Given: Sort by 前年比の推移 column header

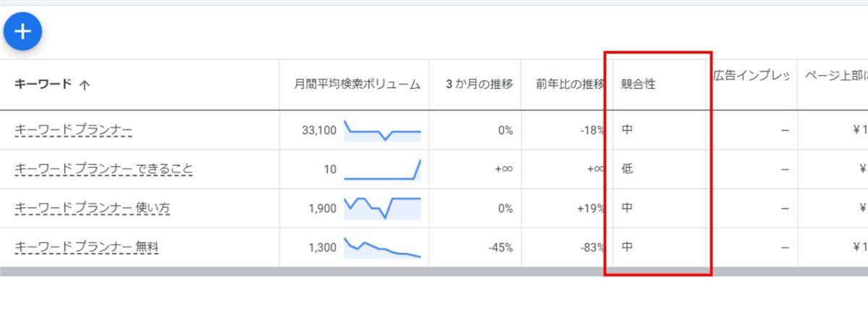Looking at the screenshot, I should tap(569, 84).
